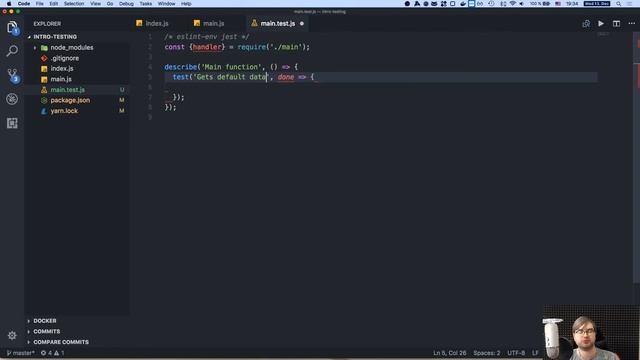
Task: Click the EXPLORER panel title
Action: (47, 24)
